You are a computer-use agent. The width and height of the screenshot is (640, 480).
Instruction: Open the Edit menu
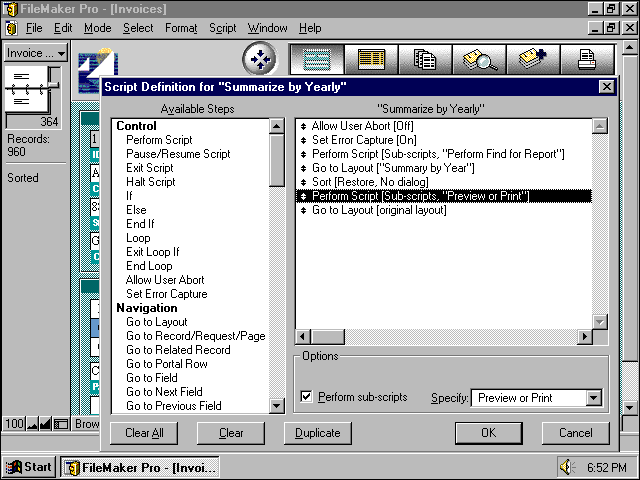pos(63,28)
